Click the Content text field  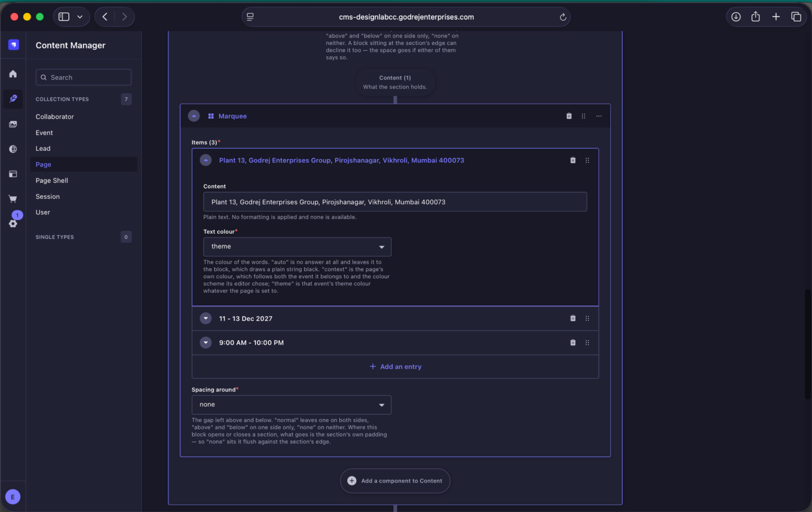[x=395, y=202]
